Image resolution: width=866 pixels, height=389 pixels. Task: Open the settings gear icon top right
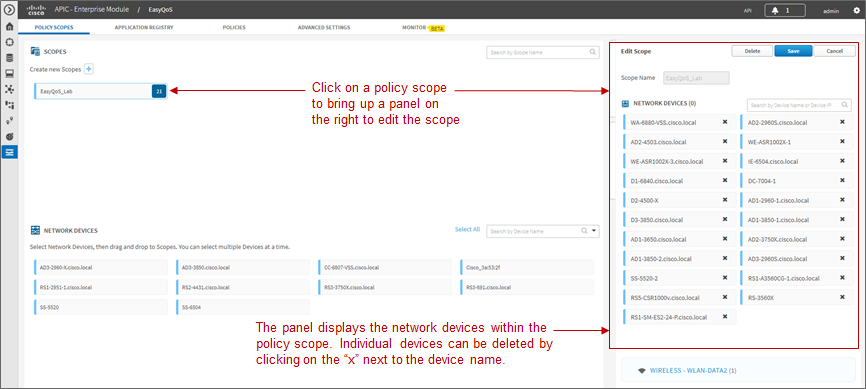coord(857,10)
